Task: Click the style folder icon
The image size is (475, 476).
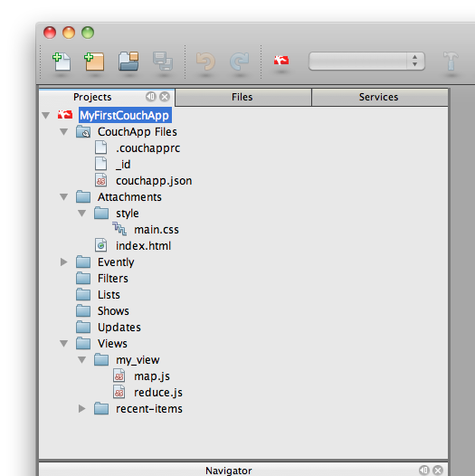Action: click(x=101, y=213)
